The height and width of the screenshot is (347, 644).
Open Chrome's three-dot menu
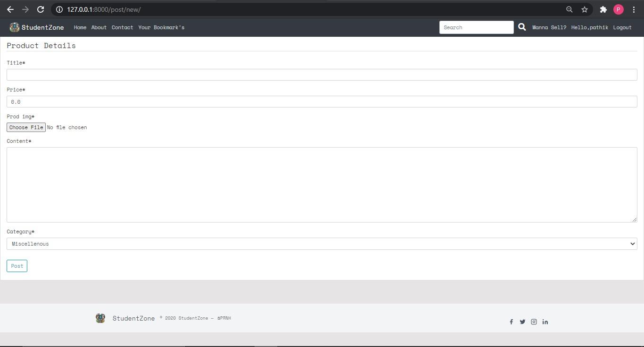(x=634, y=9)
